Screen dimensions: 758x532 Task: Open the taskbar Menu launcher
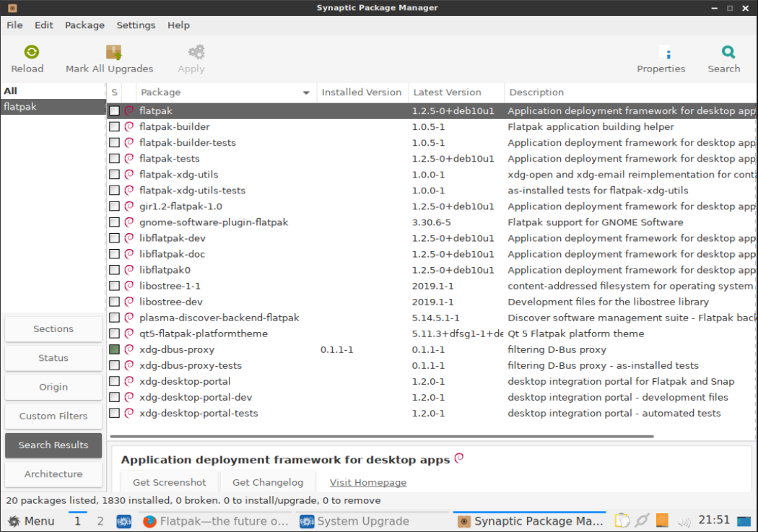32,521
